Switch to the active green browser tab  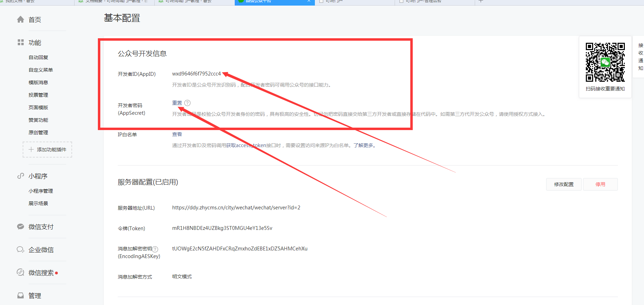274,2
